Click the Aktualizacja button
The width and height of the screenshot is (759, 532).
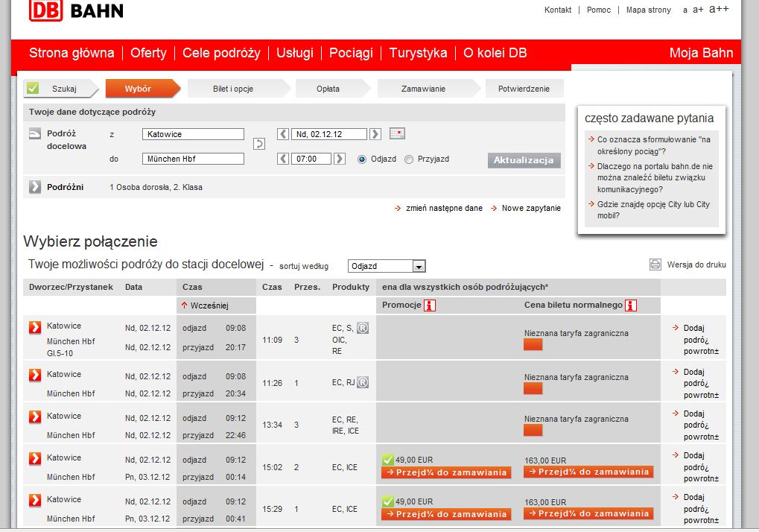(x=524, y=160)
